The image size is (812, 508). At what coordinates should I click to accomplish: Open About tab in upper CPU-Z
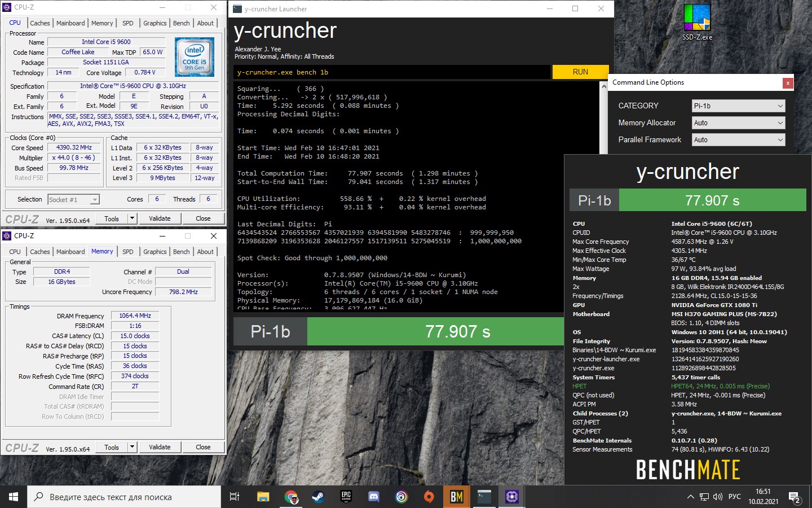pyautogui.click(x=205, y=23)
